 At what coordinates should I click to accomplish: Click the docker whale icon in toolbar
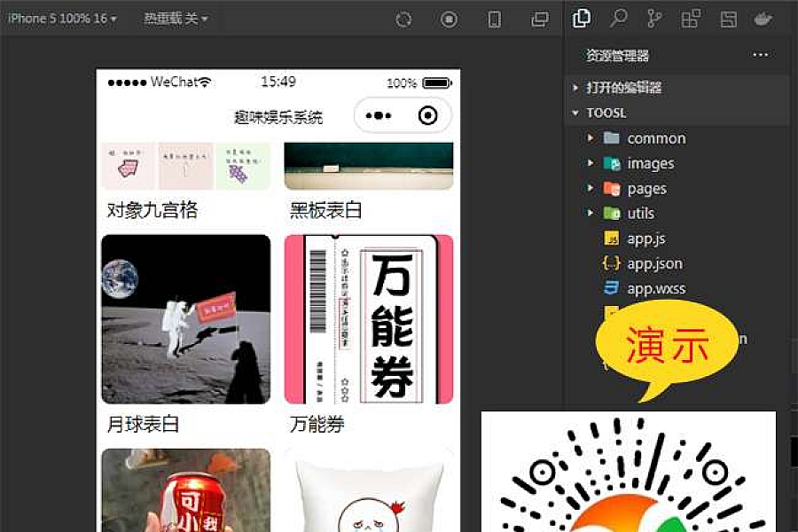(763, 20)
